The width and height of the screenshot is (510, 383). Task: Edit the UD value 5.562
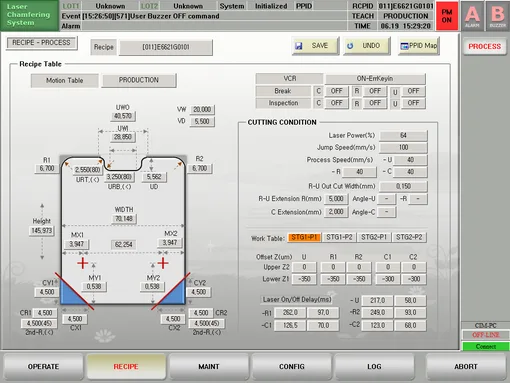(154, 177)
